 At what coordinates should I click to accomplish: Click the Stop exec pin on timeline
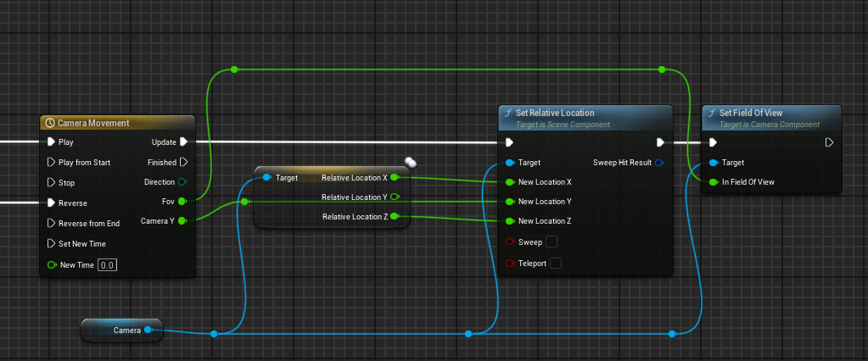coord(52,182)
